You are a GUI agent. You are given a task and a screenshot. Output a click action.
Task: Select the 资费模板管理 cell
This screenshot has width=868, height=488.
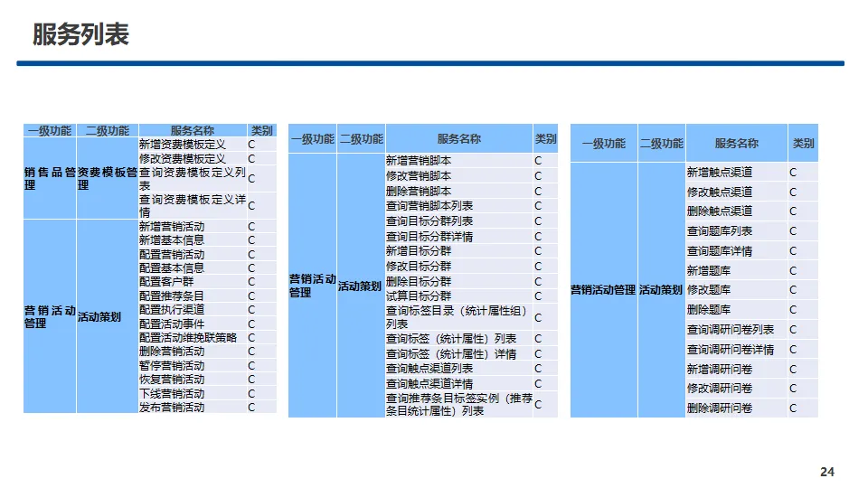click(x=108, y=178)
